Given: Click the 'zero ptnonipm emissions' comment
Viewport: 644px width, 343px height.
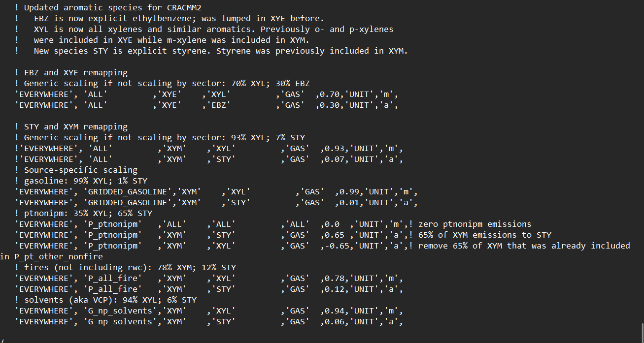Looking at the screenshot, I should coord(475,224).
